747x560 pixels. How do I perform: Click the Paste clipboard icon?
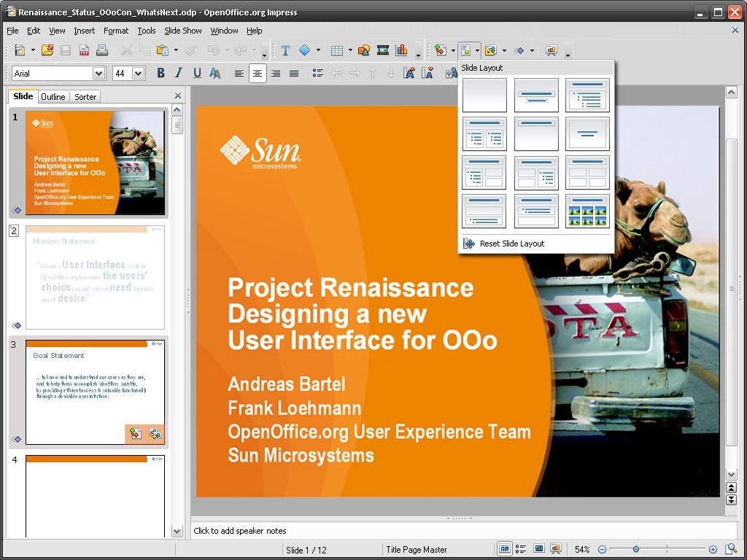[x=163, y=50]
